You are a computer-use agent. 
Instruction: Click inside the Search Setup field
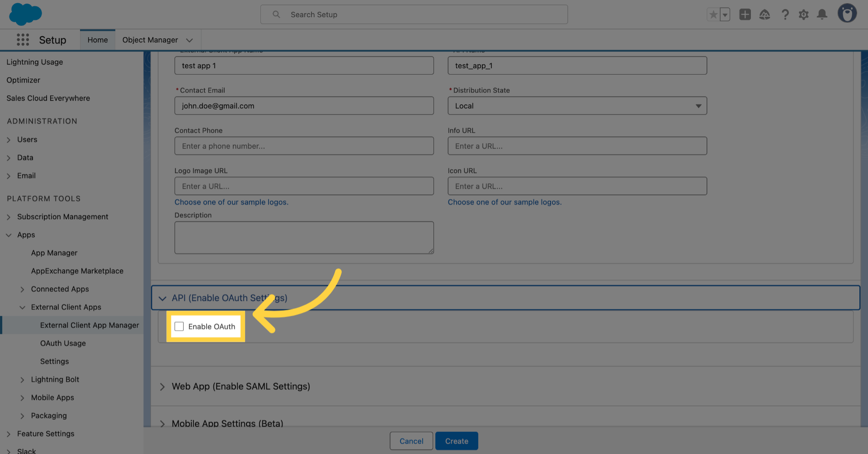(x=414, y=14)
